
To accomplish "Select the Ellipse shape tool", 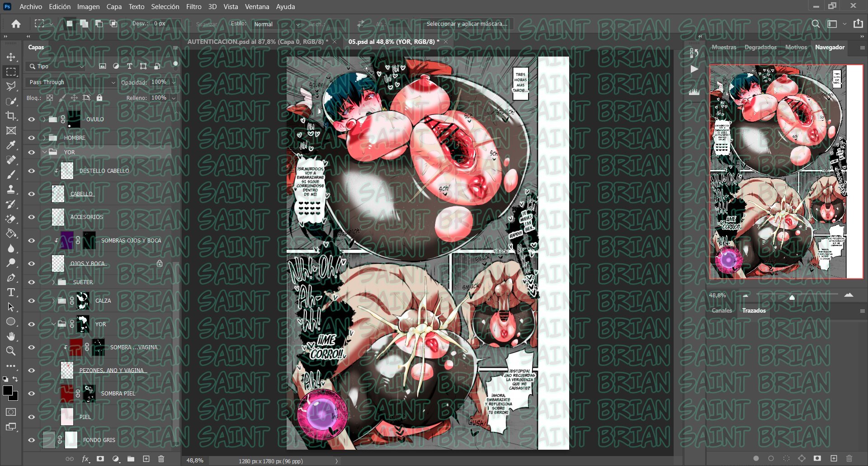I will coord(11,322).
